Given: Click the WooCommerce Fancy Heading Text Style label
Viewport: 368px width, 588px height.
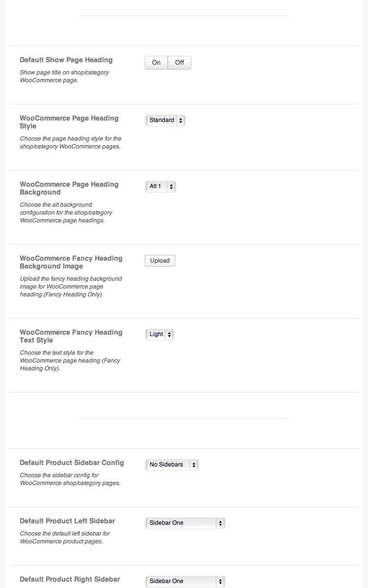Looking at the screenshot, I should point(71,336).
